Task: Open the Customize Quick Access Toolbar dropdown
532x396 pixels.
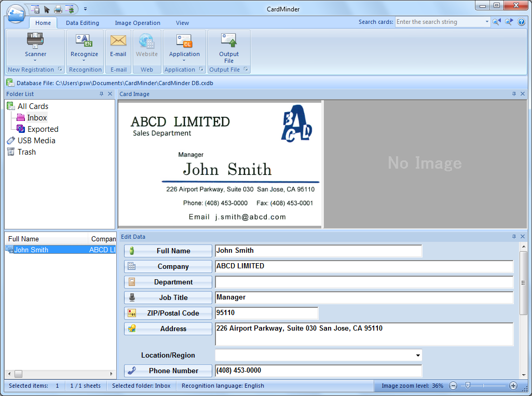Action: (85, 9)
